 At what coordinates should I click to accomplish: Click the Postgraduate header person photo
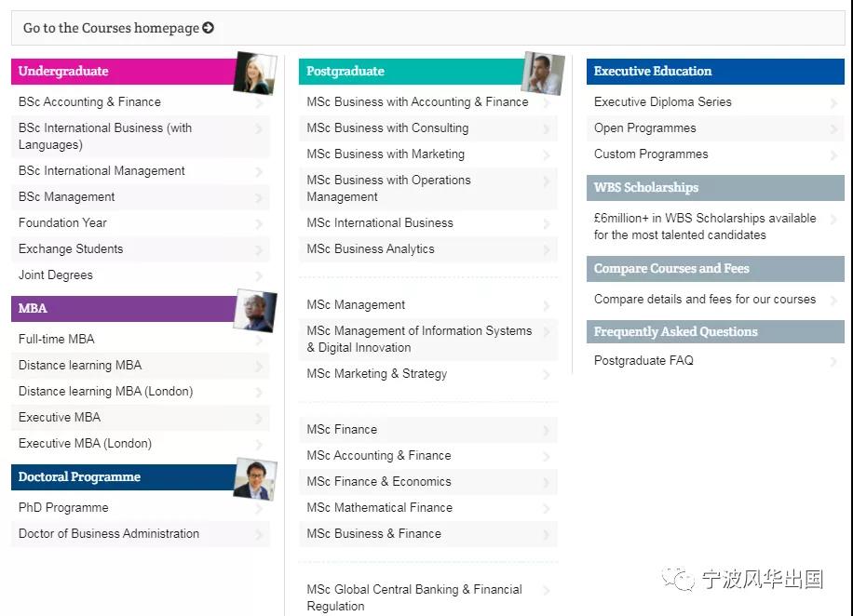(543, 74)
